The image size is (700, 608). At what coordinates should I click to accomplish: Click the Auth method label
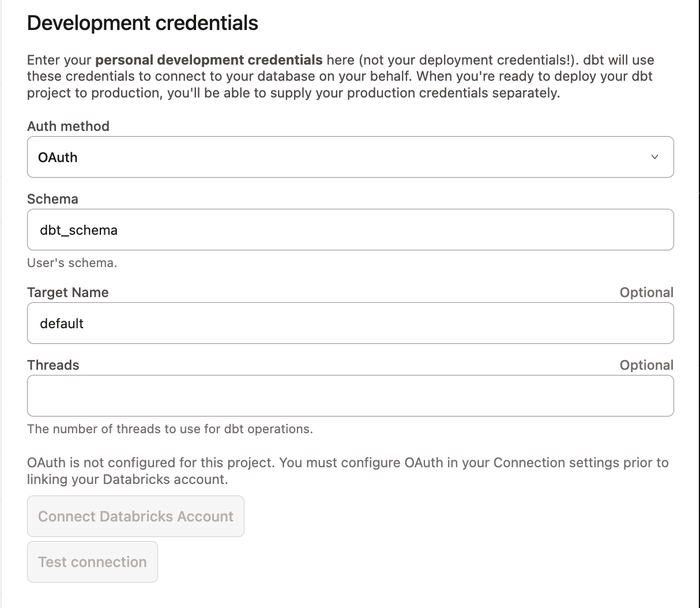(x=68, y=126)
